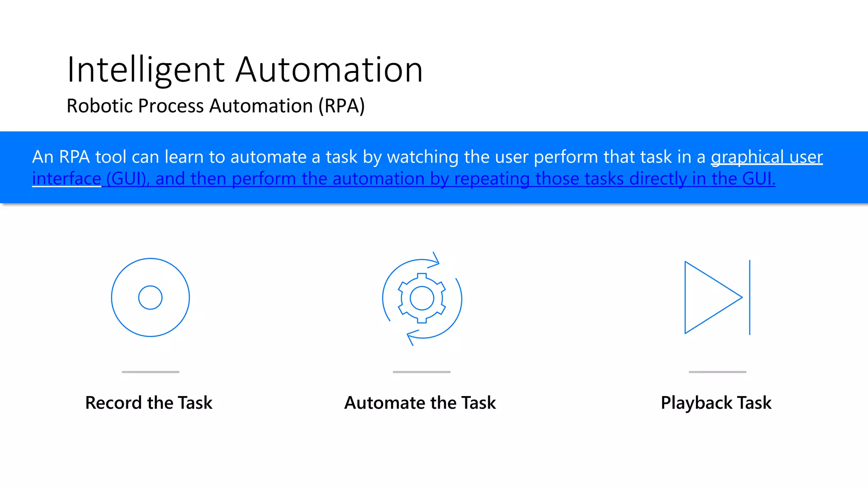Click the play-next triangle icon
This screenshot has height=488, width=868.
(x=718, y=297)
